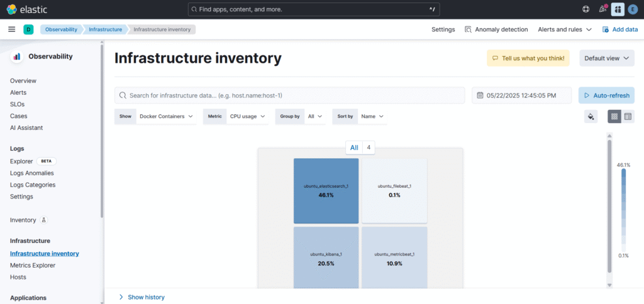
Task: Open the Sort by Name dropdown
Action: pos(360,117)
